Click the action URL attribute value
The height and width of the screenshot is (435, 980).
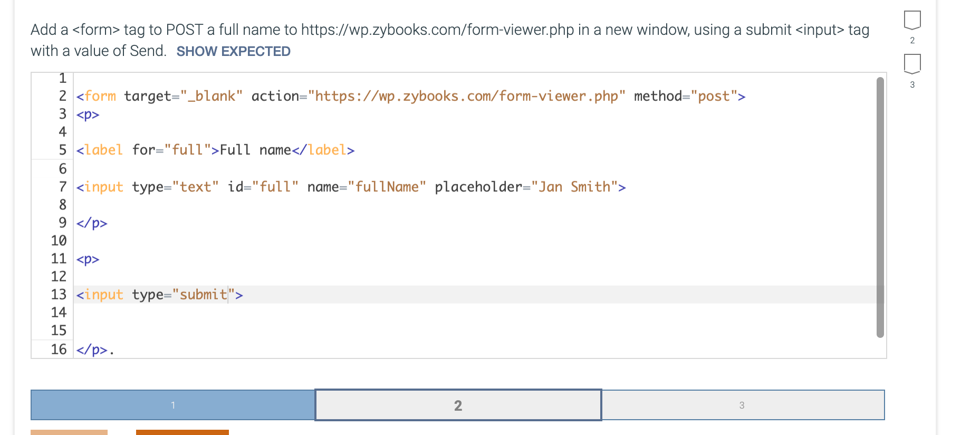(467, 96)
